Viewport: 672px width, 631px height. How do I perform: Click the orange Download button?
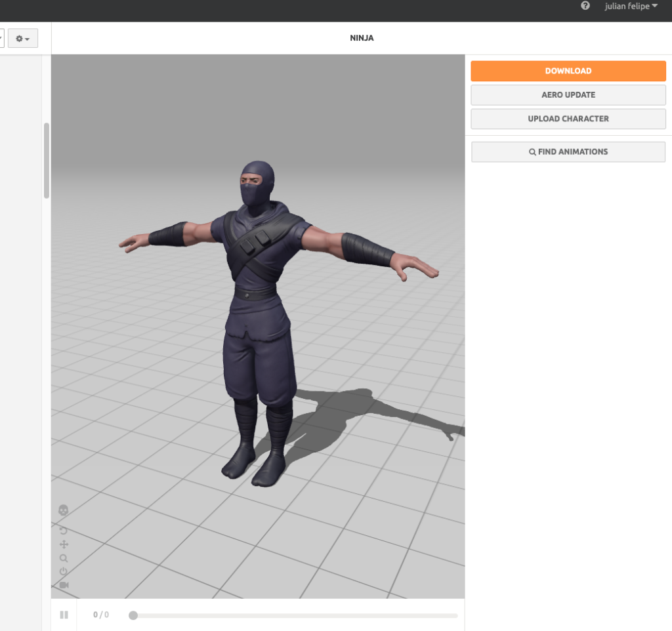(568, 71)
